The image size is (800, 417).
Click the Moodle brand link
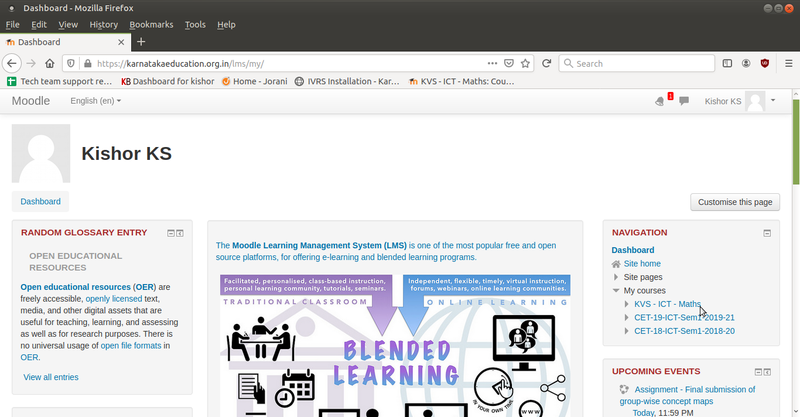tap(31, 101)
